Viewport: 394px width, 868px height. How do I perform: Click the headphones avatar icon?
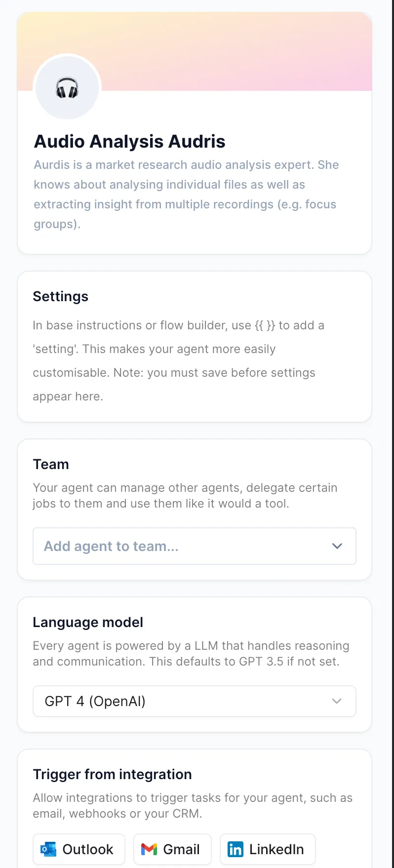pyautogui.click(x=67, y=88)
